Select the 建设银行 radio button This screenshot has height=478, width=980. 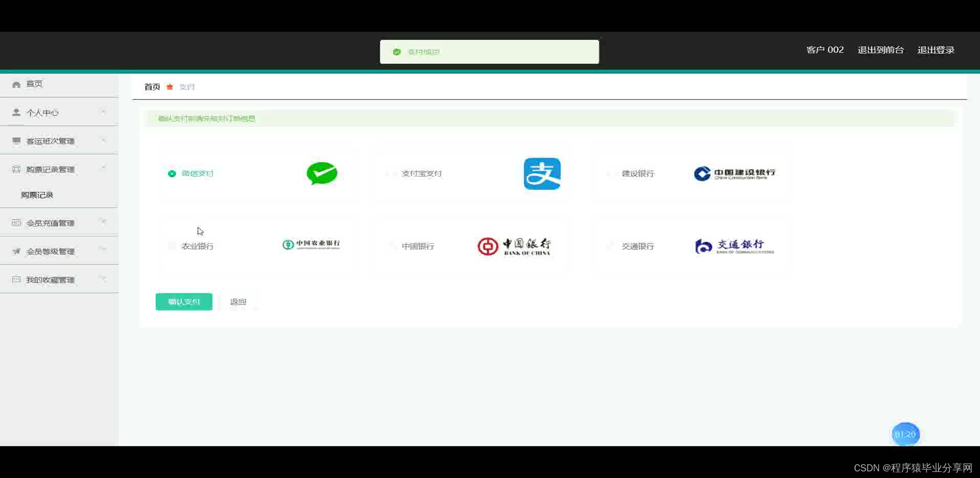[612, 173]
